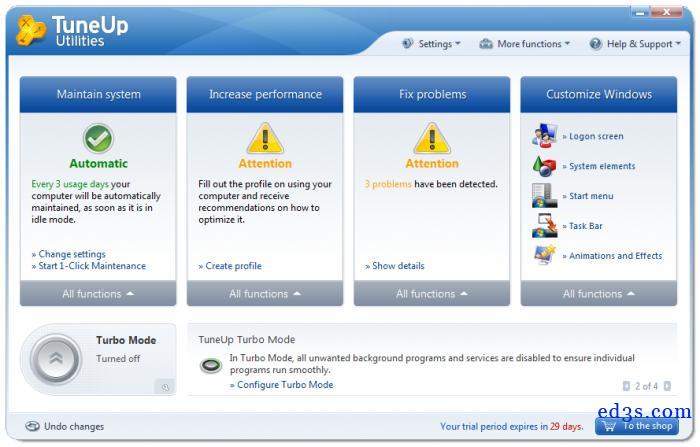Click the Fix problems warning icon

[x=432, y=138]
